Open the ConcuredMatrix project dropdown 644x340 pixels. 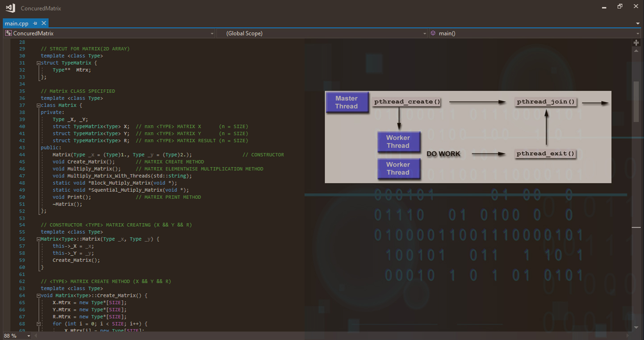212,33
